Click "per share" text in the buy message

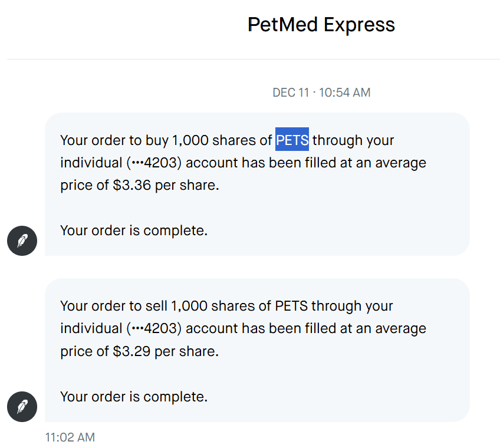(187, 185)
